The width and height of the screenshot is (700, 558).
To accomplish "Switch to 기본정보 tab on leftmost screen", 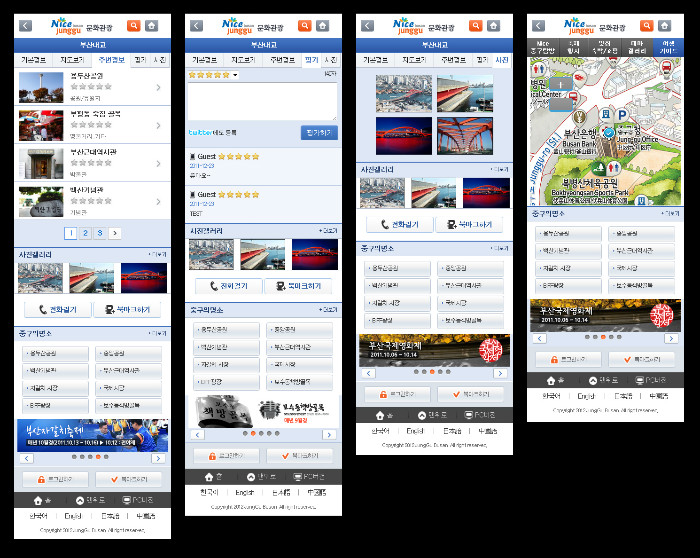I will 33,60.
